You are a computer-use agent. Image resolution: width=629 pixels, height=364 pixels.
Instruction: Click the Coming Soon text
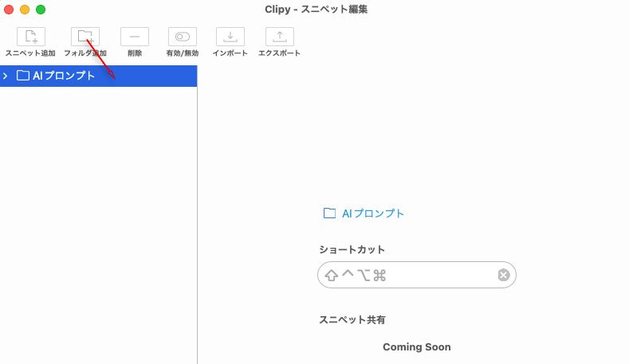tap(416, 346)
